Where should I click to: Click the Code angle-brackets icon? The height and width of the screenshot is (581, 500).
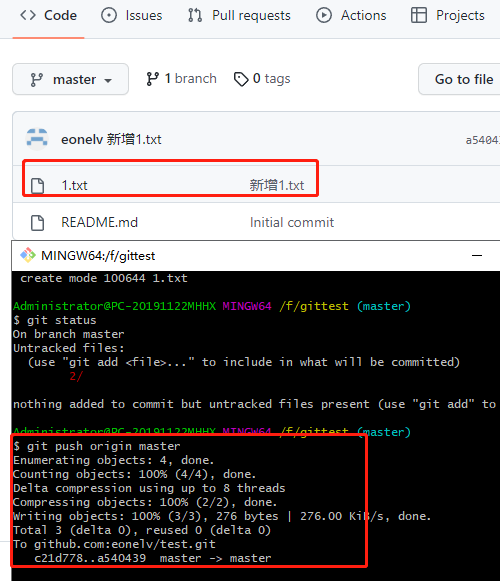[28, 15]
